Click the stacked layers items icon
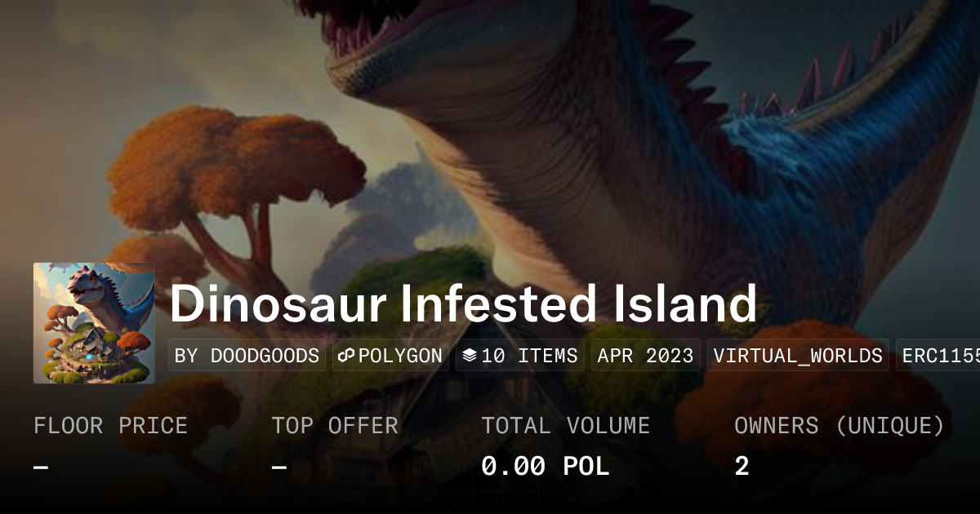 point(470,356)
